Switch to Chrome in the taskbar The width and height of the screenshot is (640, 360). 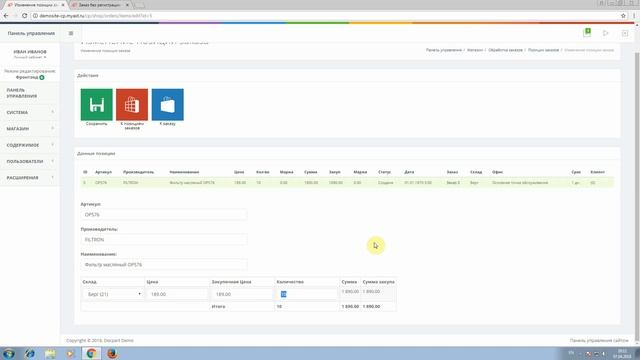pos(91,353)
